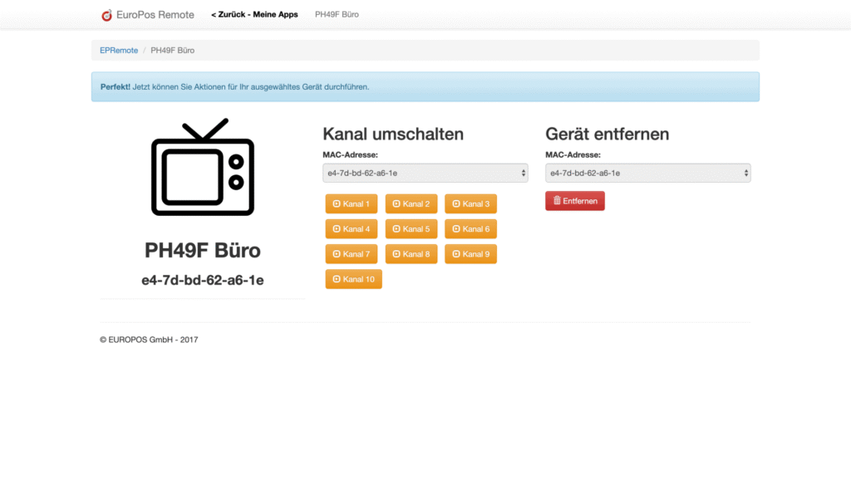Image resolution: width=851 pixels, height=504 pixels.
Task: Click the large TV device icon
Action: click(203, 167)
